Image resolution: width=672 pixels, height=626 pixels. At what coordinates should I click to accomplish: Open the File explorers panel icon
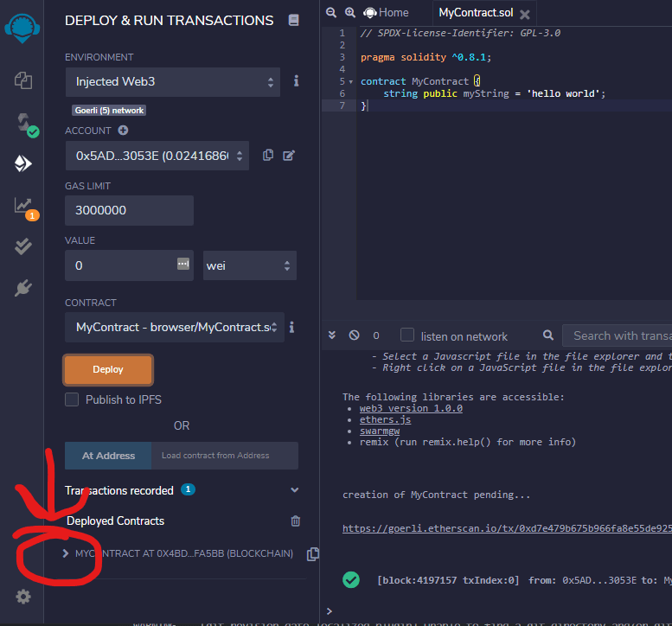click(x=23, y=80)
